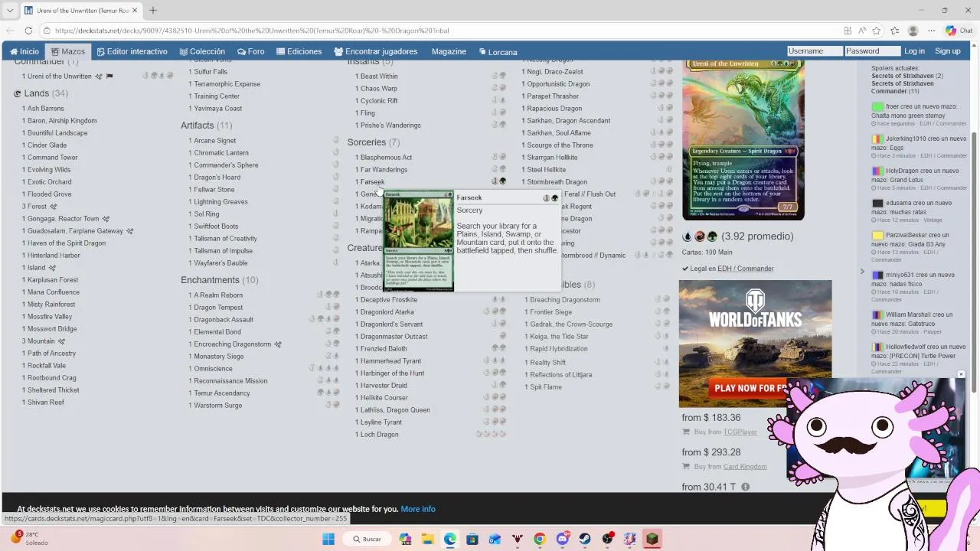Reload the page with the refresh icon

[x=28, y=31]
